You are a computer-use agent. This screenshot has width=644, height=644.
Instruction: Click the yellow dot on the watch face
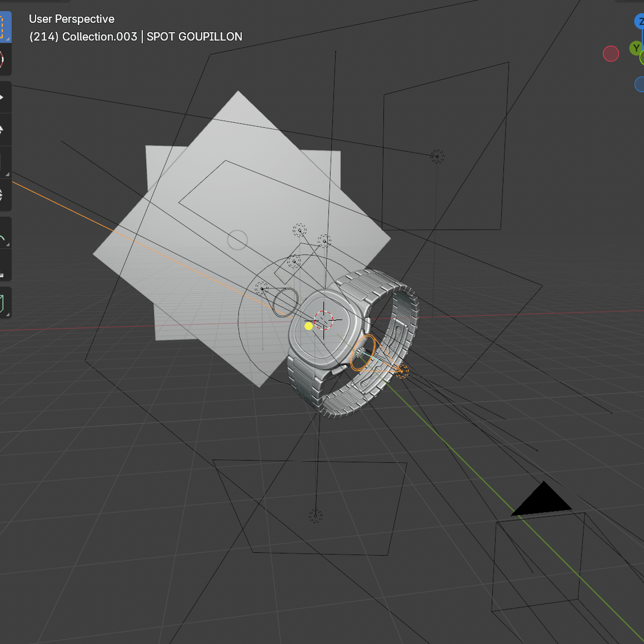[309, 326]
